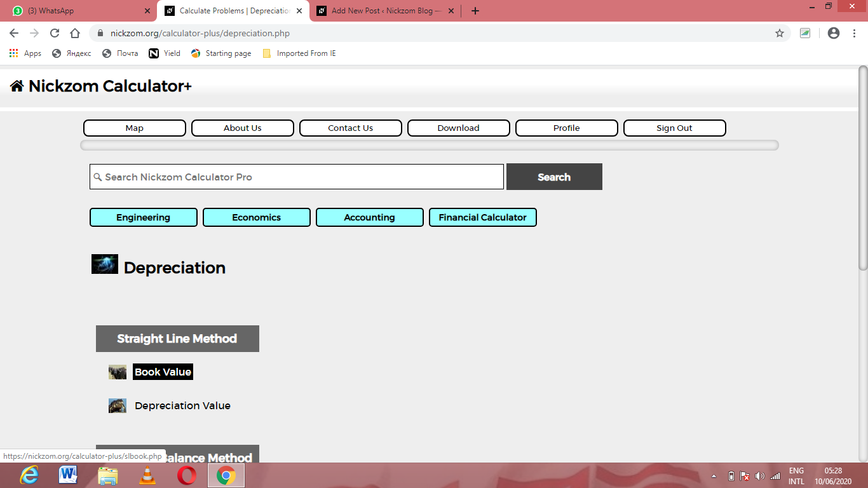The image size is (868, 488).
Task: Open the Book Value link
Action: [163, 372]
